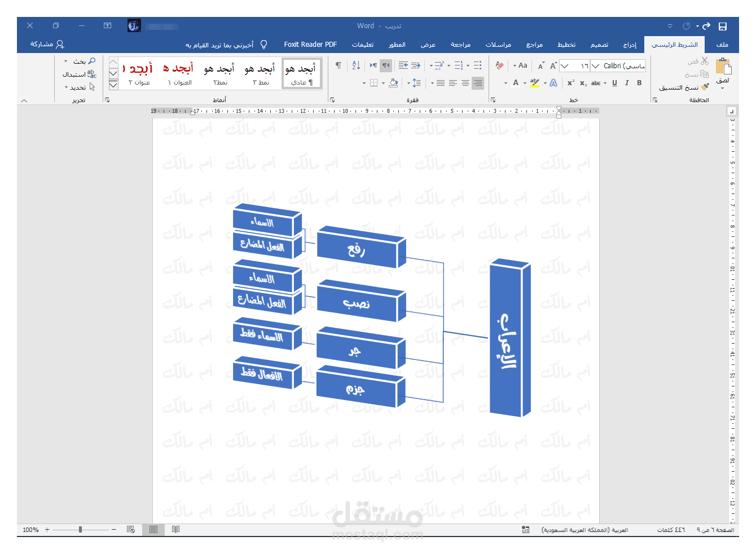Apply the نمط ٣ style
756x554 pixels.
[261, 73]
